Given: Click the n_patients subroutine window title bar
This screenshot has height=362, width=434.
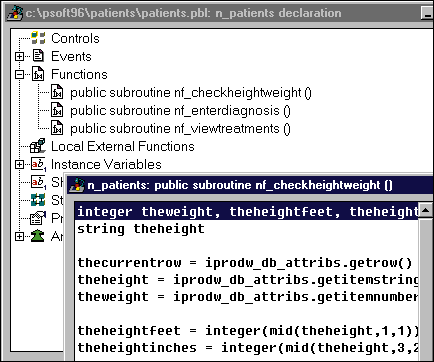Looking at the screenshot, I should tap(250, 185).
